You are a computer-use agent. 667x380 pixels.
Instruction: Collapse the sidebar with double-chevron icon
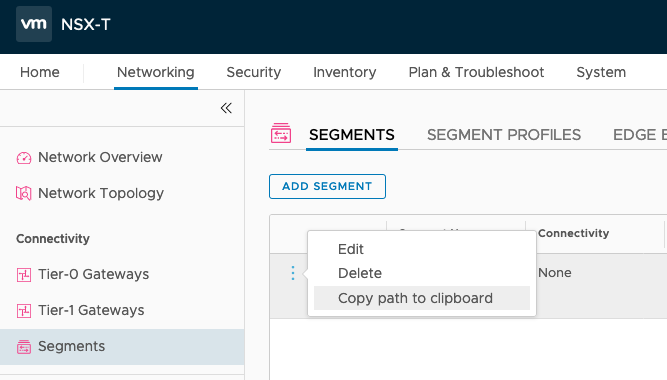[x=226, y=108]
